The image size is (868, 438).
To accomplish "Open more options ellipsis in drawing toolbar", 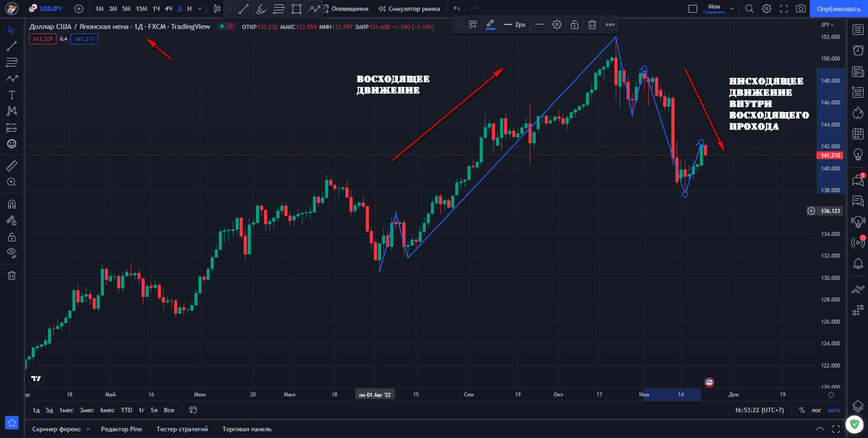I will tap(610, 24).
